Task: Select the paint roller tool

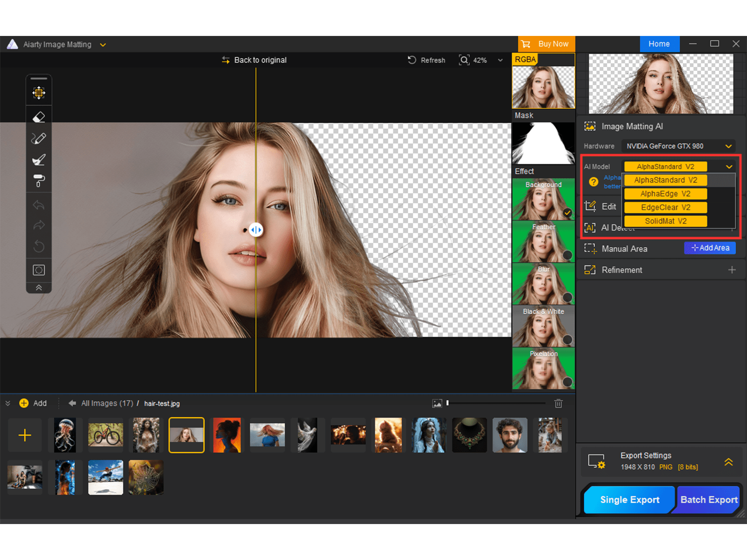Action: (39, 181)
